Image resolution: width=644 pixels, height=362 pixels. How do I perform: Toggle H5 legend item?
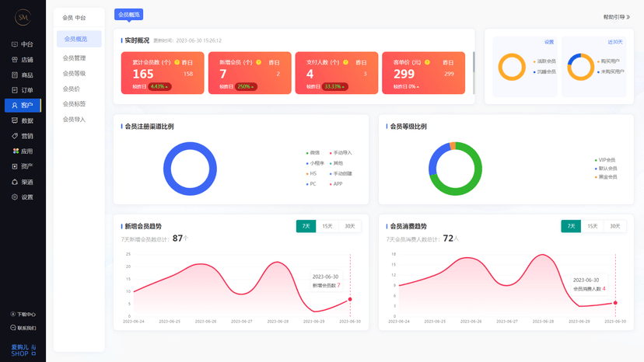pyautogui.click(x=311, y=173)
